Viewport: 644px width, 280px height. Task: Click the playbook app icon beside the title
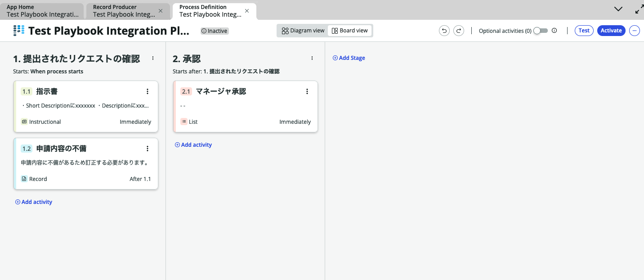(x=18, y=30)
